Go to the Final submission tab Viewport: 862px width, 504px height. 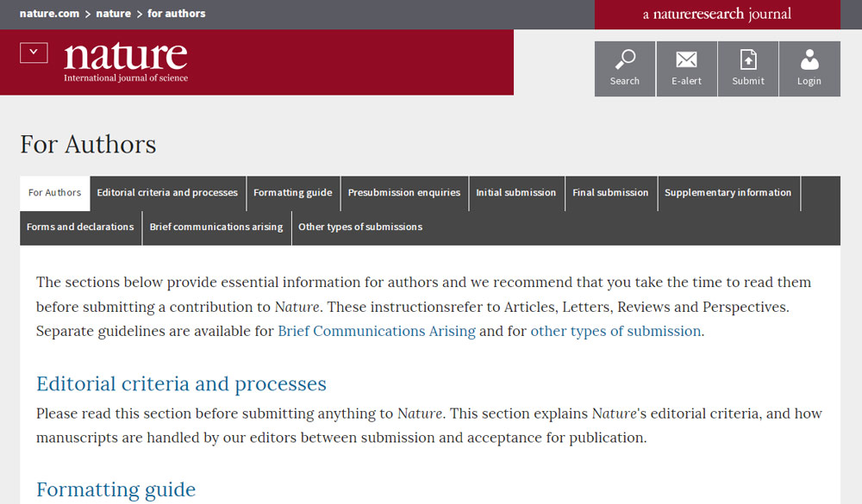[610, 193]
